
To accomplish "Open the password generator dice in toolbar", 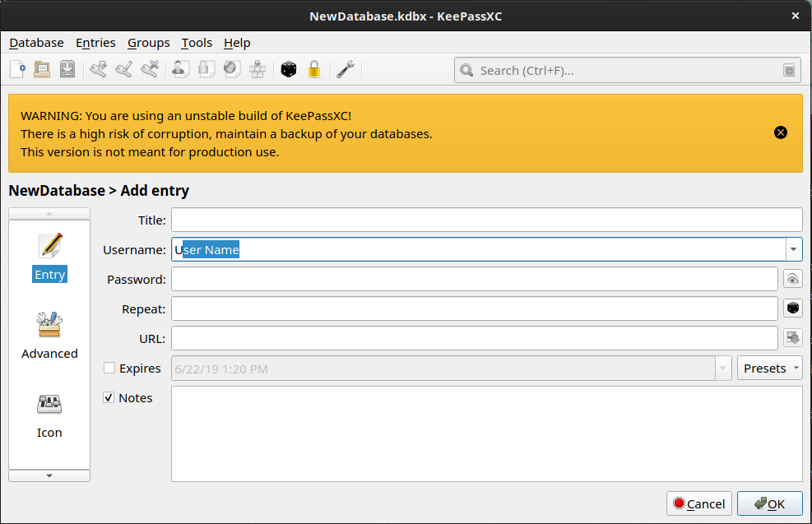I will click(x=288, y=70).
